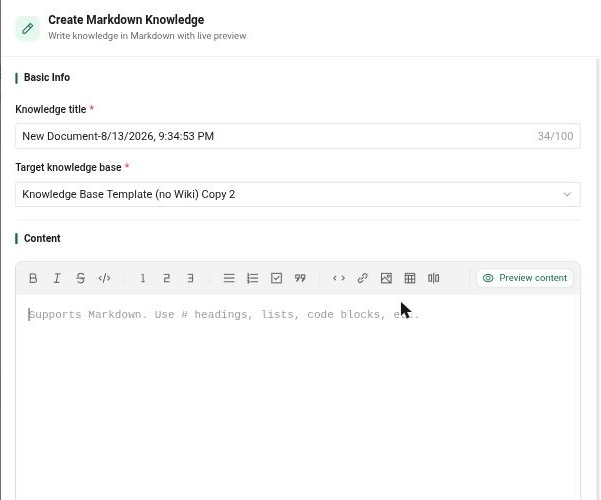The width and height of the screenshot is (601, 500).
Task: Insert heading level 3
Action: tap(190, 278)
